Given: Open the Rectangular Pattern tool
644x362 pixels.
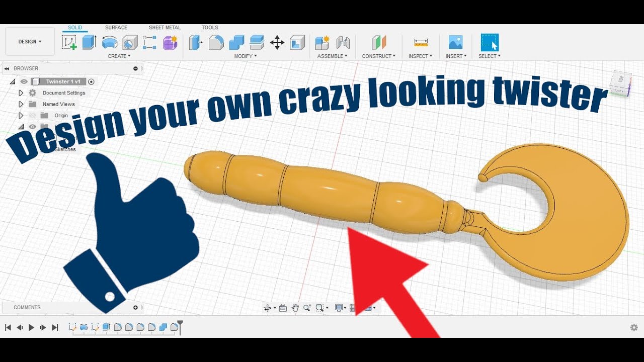Looking at the screenshot, I should [x=149, y=42].
